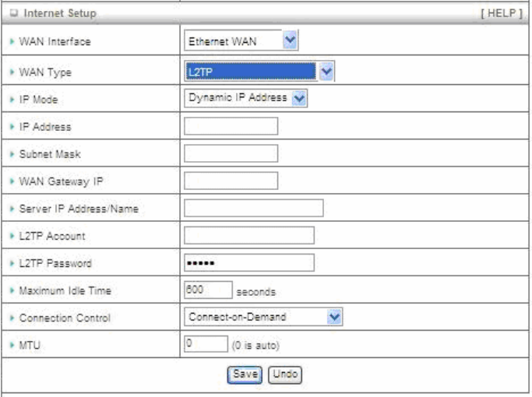The width and height of the screenshot is (532, 397).
Task: Click the WAN Gateway IP label
Action: (x=61, y=181)
